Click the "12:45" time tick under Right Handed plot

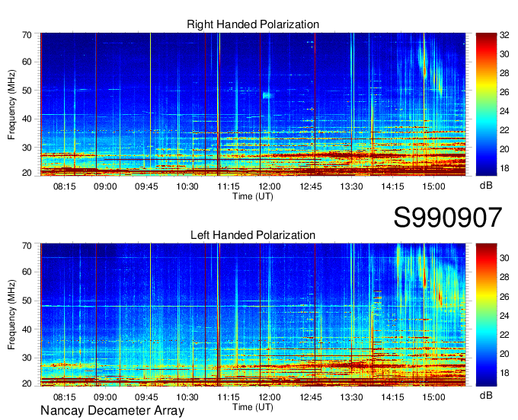click(x=311, y=186)
